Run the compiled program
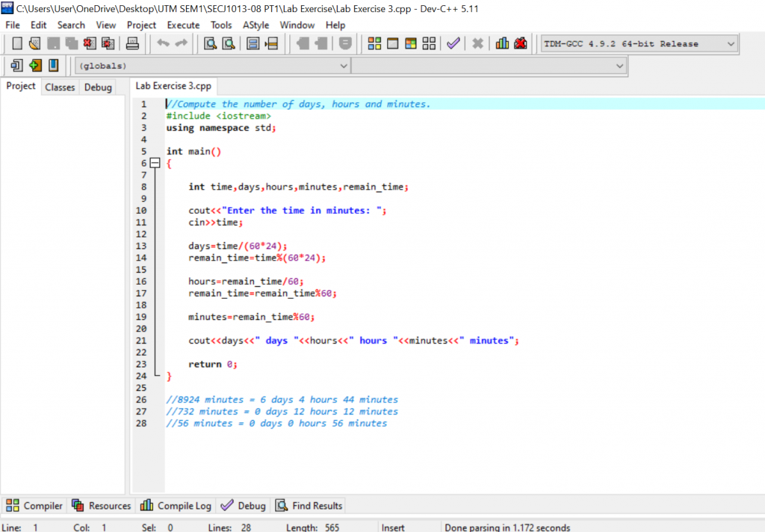Viewport: 765px width, 532px height. click(393, 43)
